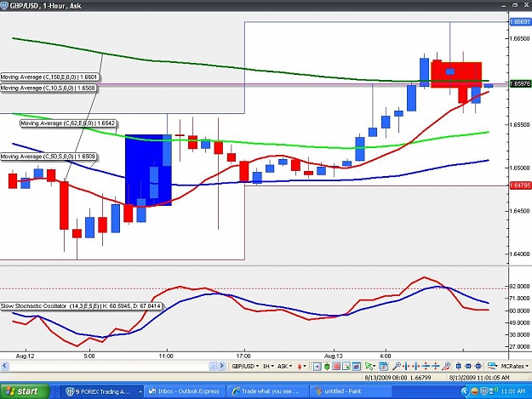Expand FOREX Trading taskbar group arrow
The width and height of the screenshot is (532, 399).
[x=140, y=392]
